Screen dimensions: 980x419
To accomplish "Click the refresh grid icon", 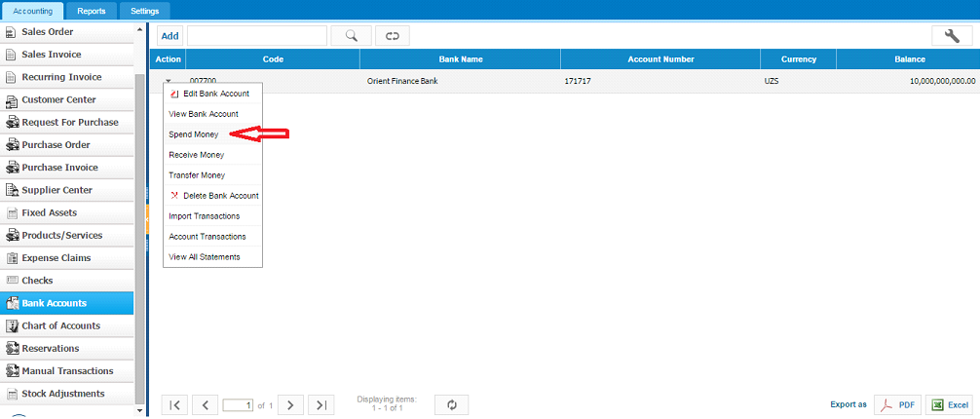I will (x=451, y=405).
